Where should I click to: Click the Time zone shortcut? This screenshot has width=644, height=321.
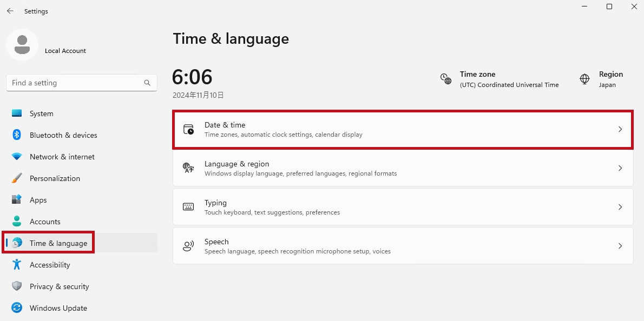pos(500,79)
